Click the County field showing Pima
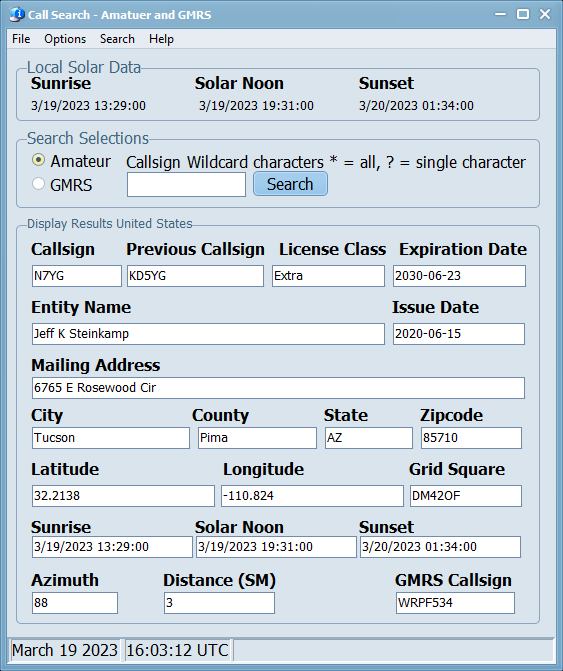563x671 pixels. coord(257,438)
